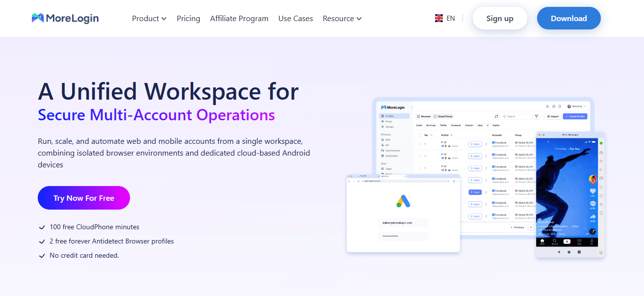This screenshot has height=296, width=644.
Task: Expand the Product dropdown menu
Action: point(149,18)
